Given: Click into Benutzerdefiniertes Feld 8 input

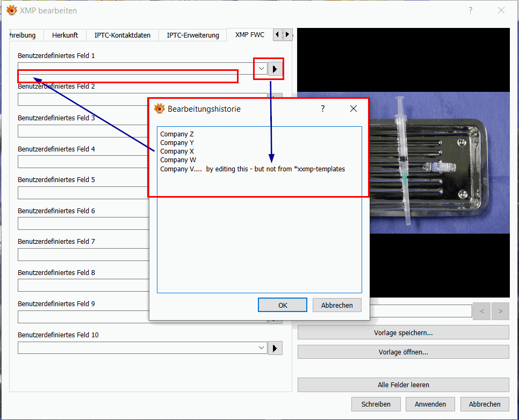Looking at the screenshot, I should pos(83,285).
